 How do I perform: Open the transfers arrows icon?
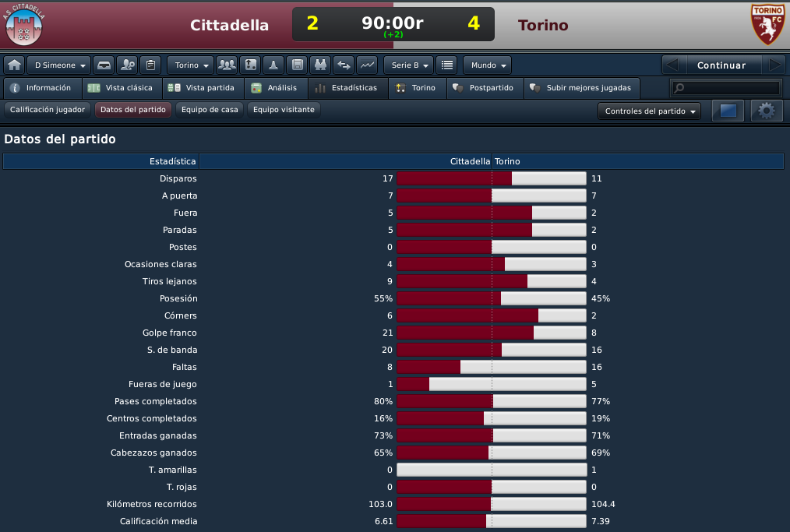point(344,65)
